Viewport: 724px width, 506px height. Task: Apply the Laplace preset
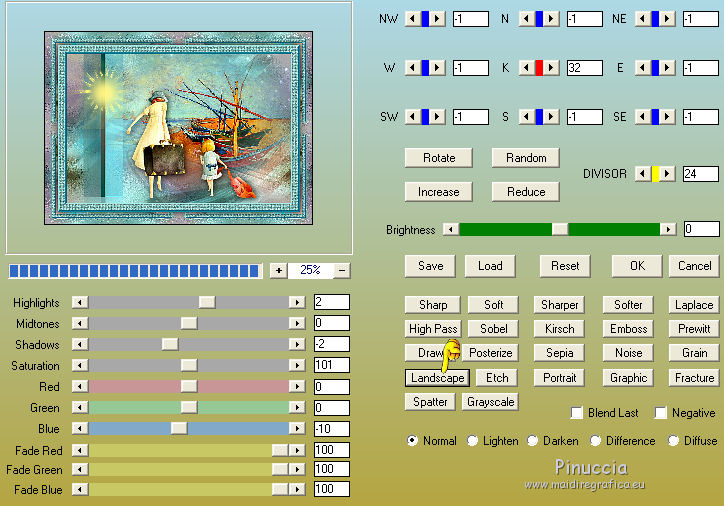pos(694,305)
